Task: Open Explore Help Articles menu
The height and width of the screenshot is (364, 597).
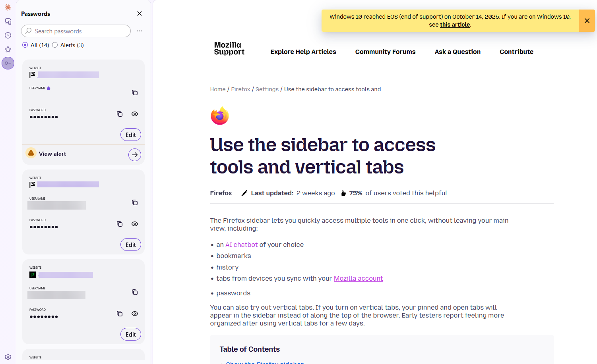Action: [303, 52]
